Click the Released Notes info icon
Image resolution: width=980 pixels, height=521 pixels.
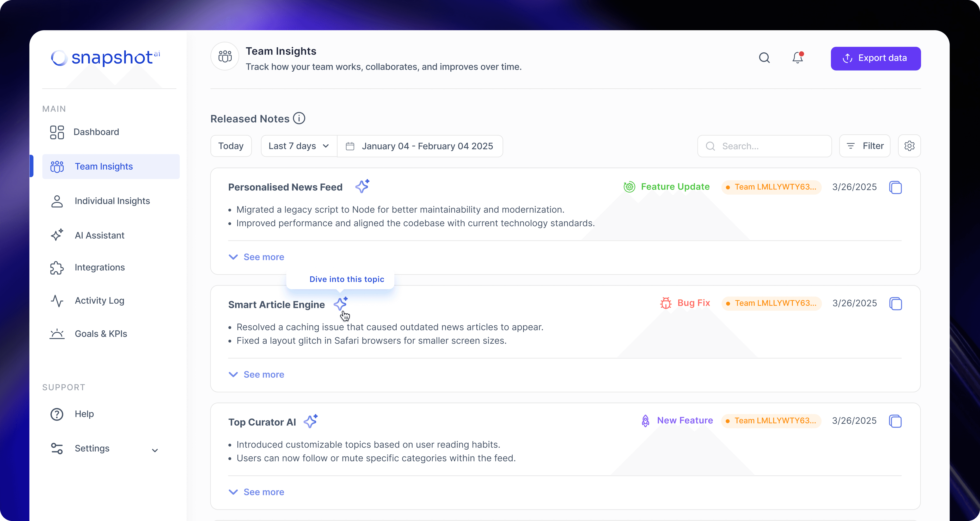pyautogui.click(x=299, y=118)
